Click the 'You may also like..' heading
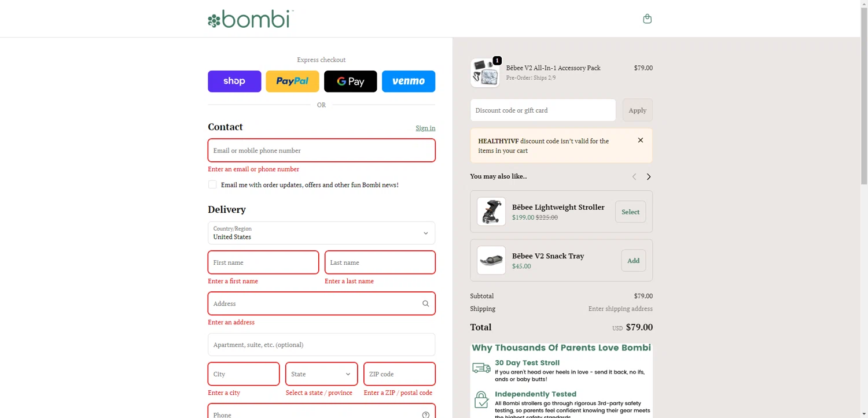 point(498,176)
